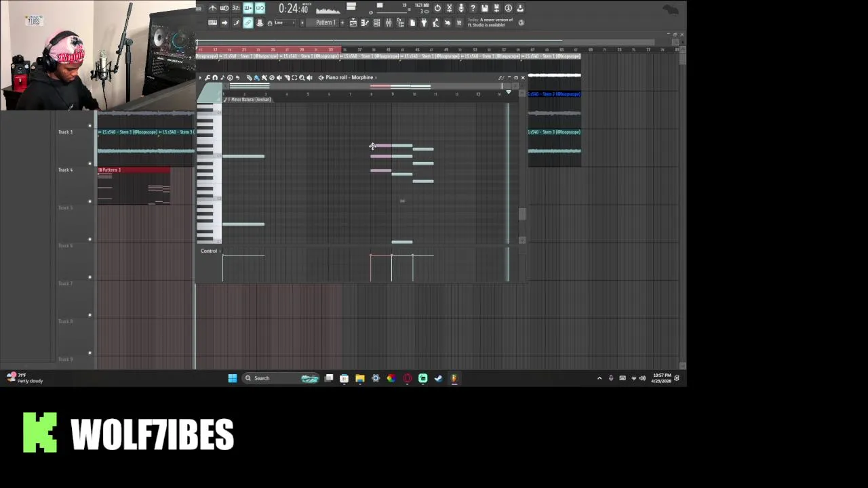The width and height of the screenshot is (868, 488).
Task: Click the one-click recording microphone icon
Action: (x=461, y=8)
